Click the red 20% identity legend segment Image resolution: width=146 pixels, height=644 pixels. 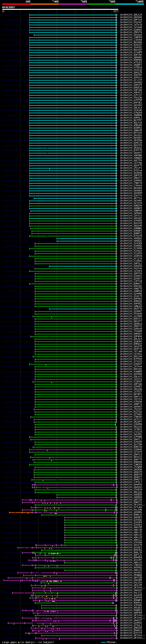point(16,4)
